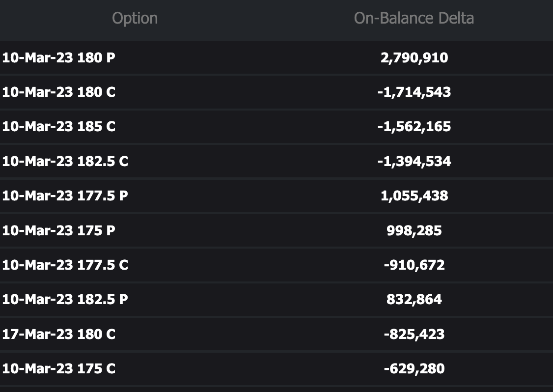Click the -910,672 delta cell
This screenshot has width=553, height=392.
pos(414,265)
